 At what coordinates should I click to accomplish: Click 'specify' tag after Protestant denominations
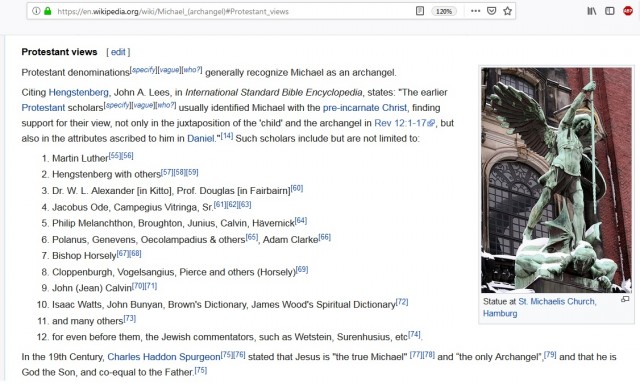[143, 70]
